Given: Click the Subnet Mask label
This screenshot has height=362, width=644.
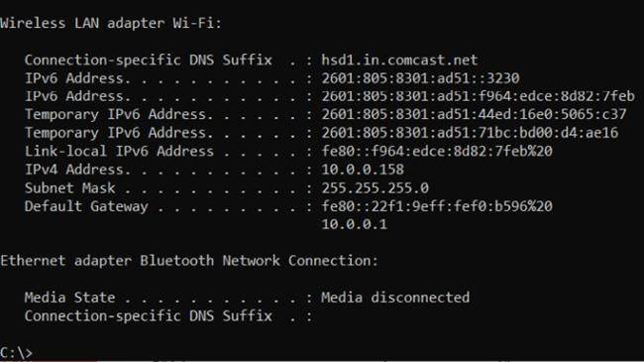Looking at the screenshot, I should click(69, 188).
